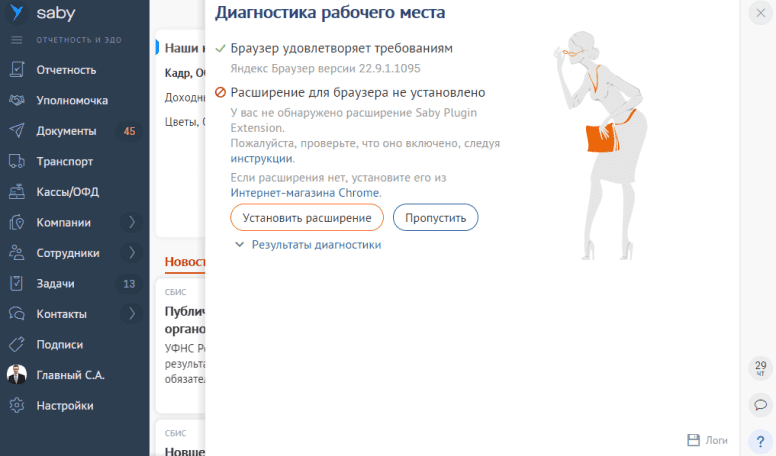
Task: Click the Контакты chat icon
Action: coord(17,314)
